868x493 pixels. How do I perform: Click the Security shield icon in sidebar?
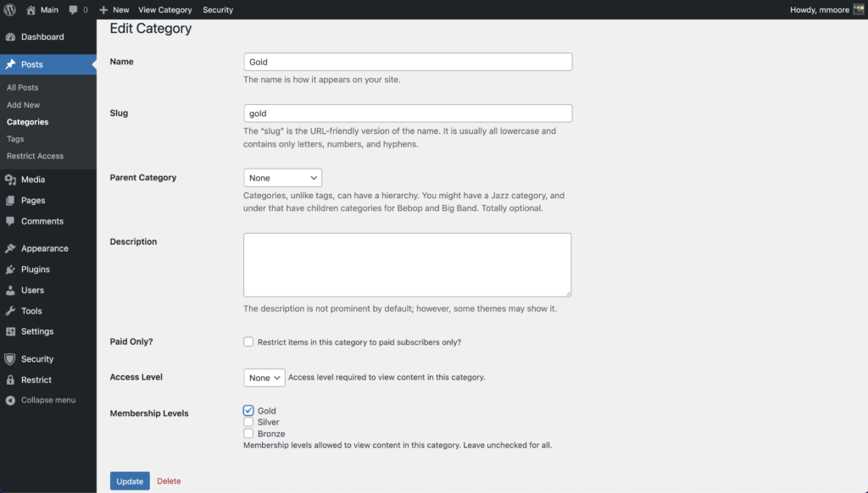(x=10, y=359)
